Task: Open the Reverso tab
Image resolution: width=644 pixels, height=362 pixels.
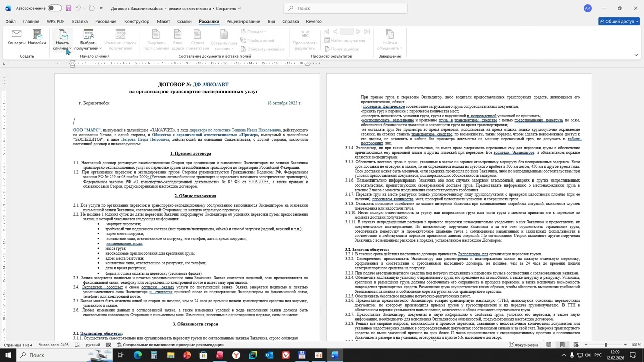Action: [314, 22]
